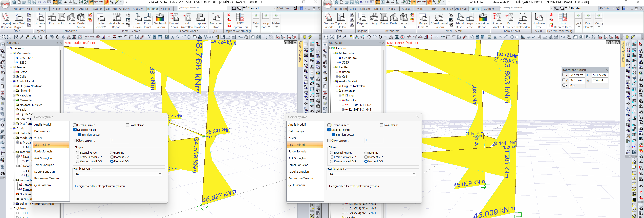This screenshot has width=644, height=218.
Task: Open Ayarlar tab in 30 derece window
Action: (x=420, y=9)
